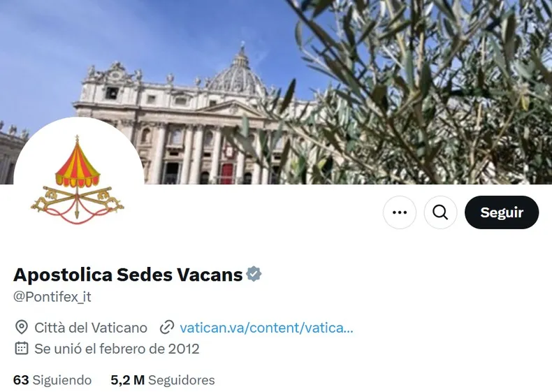Open the three-dot more options menu

click(x=400, y=212)
